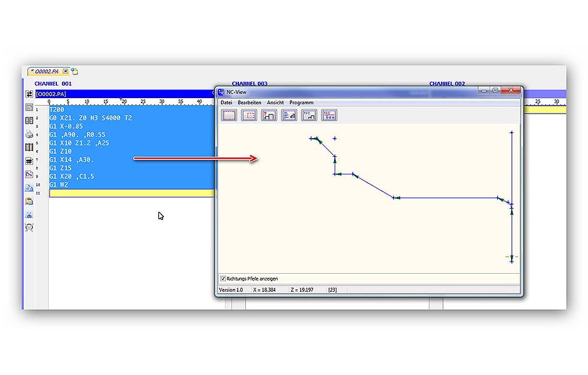588x375 pixels.
Task: Click the last NC-View toolbar icon
Action: [x=329, y=115]
